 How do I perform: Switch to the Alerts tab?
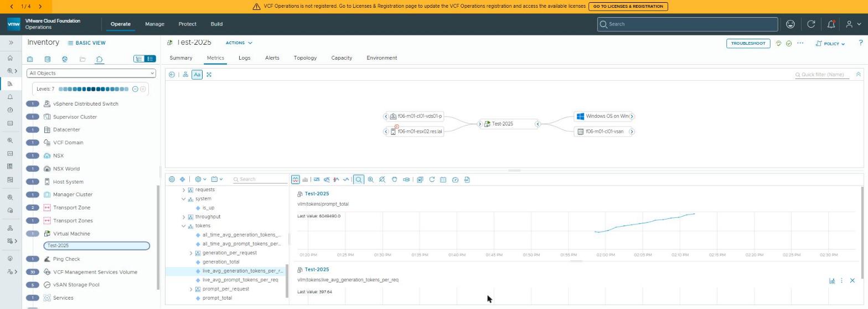272,58
